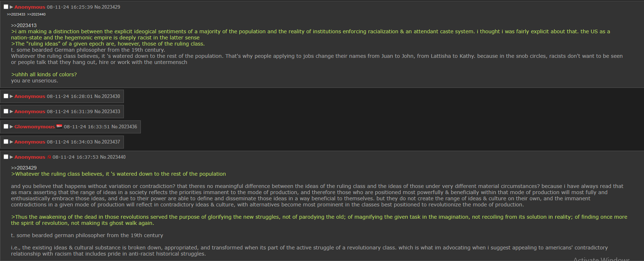Click post number No.2023436
The height and width of the screenshot is (261, 644).
pos(124,127)
